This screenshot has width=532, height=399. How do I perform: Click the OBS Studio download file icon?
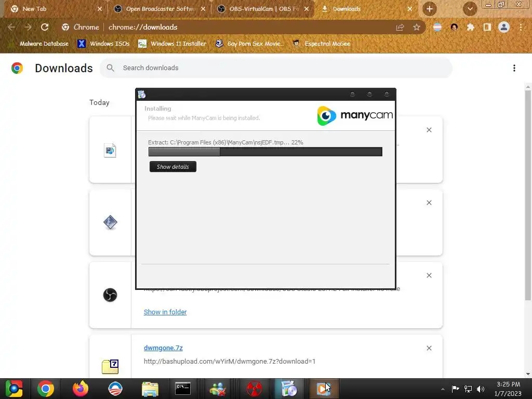[x=110, y=295]
